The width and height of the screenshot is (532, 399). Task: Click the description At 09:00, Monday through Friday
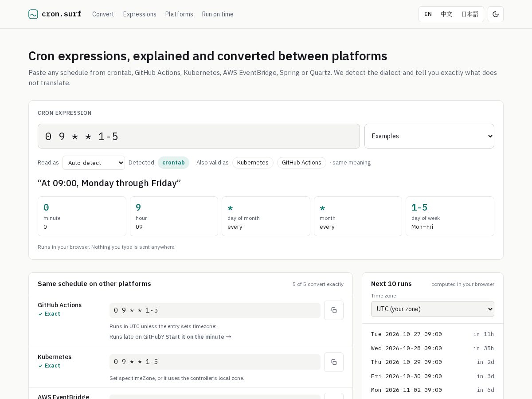point(110,183)
